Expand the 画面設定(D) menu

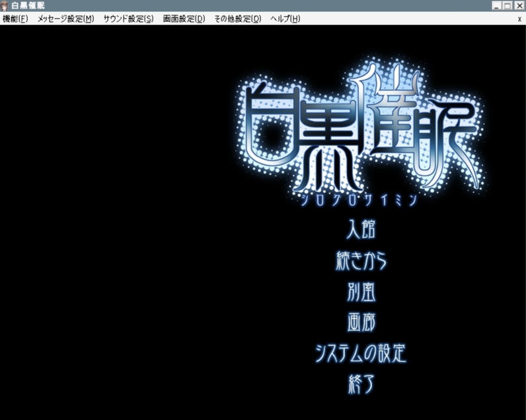point(184,19)
